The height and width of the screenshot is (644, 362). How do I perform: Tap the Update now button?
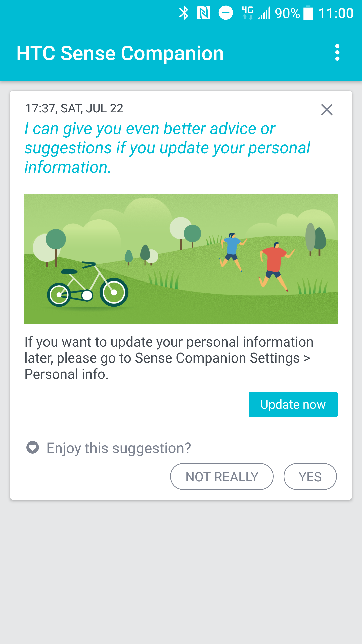click(x=293, y=405)
